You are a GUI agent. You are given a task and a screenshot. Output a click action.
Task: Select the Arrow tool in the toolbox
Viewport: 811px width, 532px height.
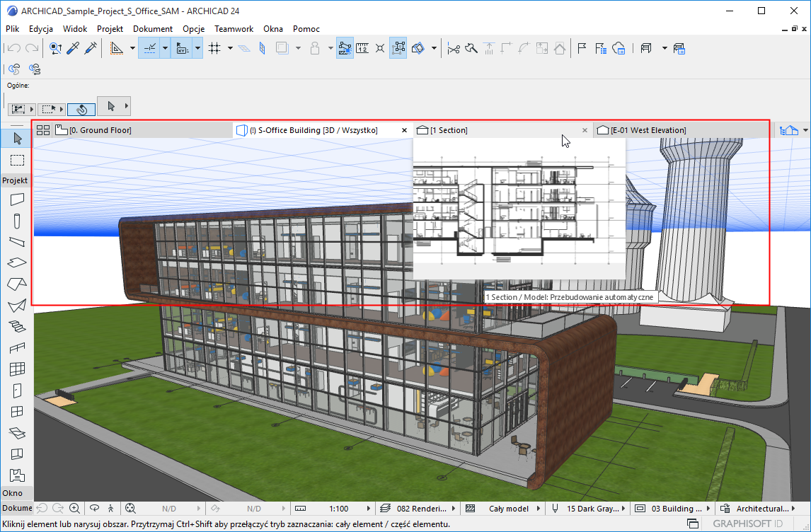(17, 138)
